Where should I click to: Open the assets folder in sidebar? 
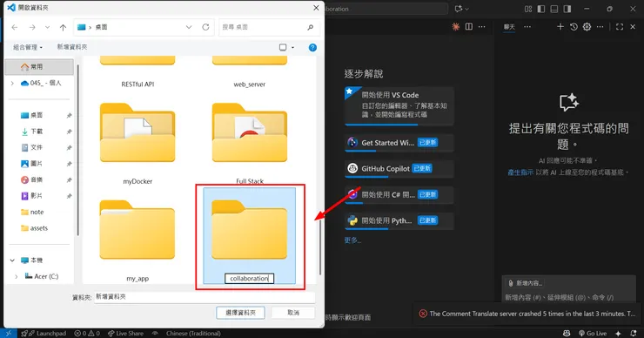[x=35, y=227]
